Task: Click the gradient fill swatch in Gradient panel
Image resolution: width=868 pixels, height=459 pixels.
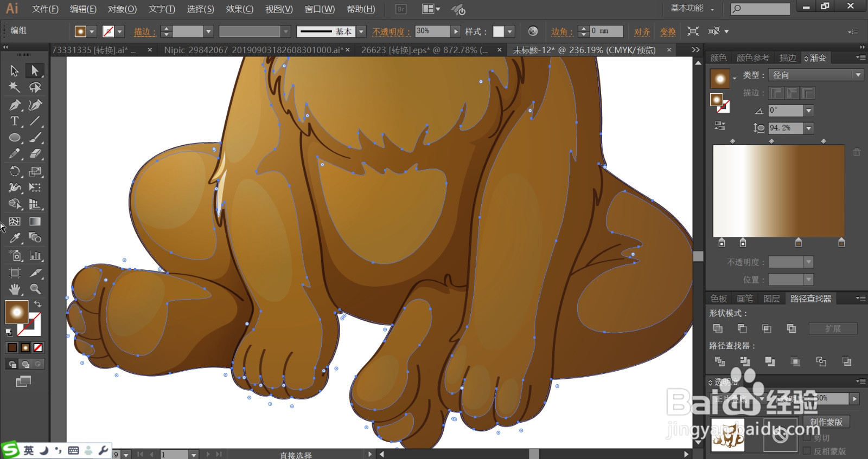Action: [x=720, y=79]
